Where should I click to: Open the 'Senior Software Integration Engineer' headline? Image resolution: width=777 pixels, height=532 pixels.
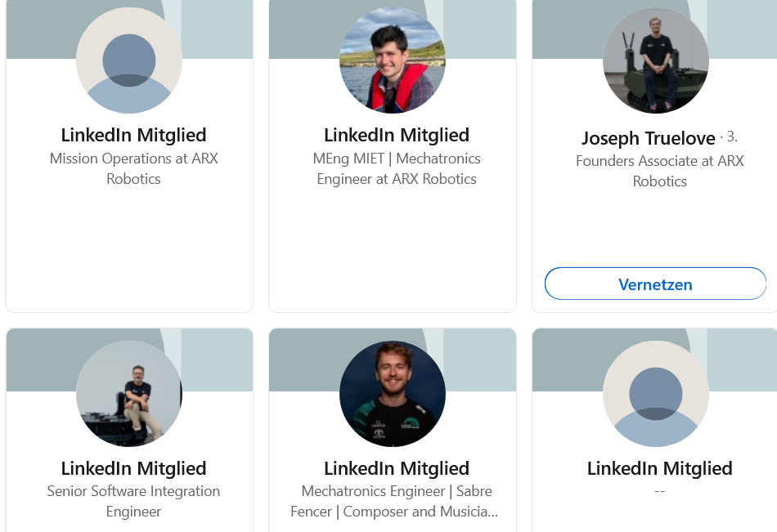(133, 501)
